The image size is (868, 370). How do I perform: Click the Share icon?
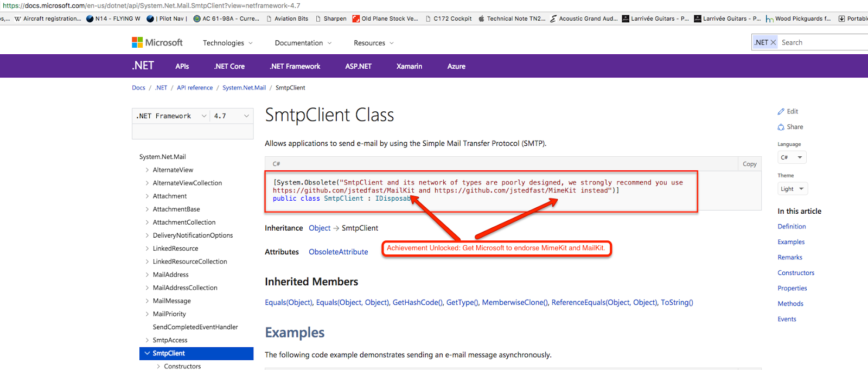coord(781,127)
